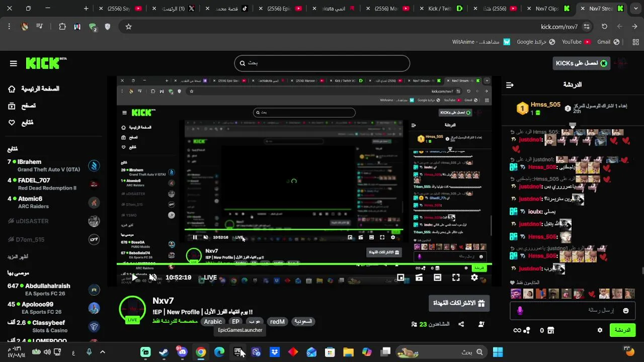Select the السعودية tag
Viewport: 644px width, 362px height.
pos(303,322)
